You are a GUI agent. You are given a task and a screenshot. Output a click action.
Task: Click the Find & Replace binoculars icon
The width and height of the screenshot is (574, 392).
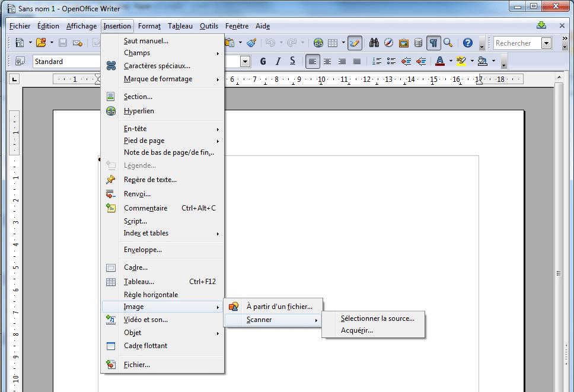(x=374, y=43)
